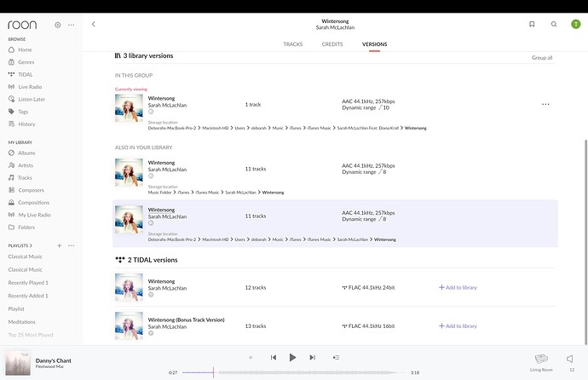Click the Danny's Chant track title
This screenshot has width=588, height=380.
tap(53, 360)
